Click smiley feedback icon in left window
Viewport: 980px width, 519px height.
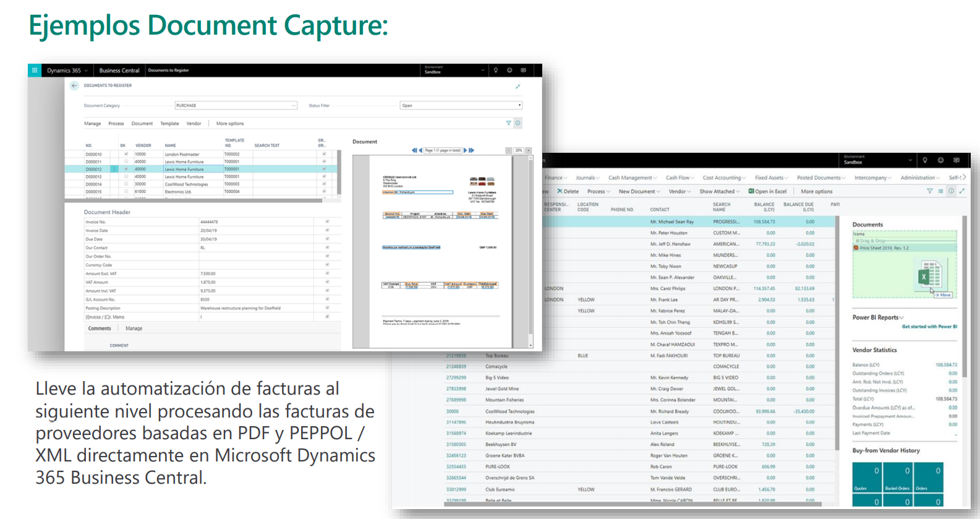point(509,71)
